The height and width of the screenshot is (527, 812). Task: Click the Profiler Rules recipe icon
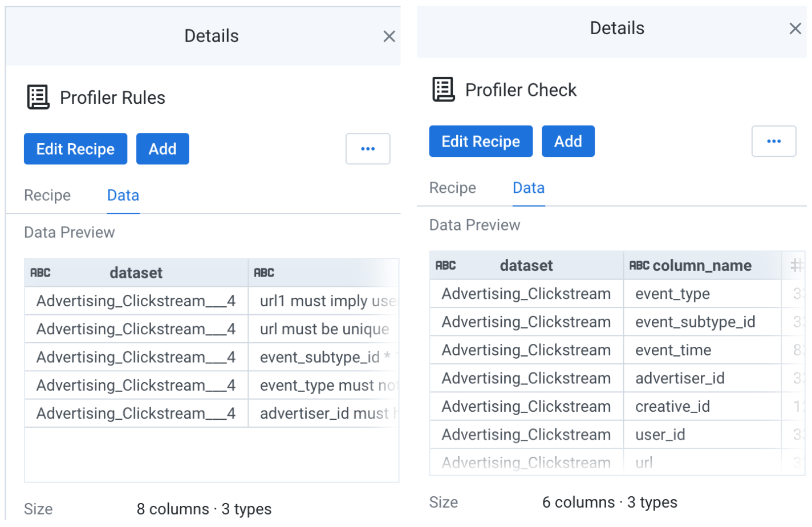(x=37, y=97)
